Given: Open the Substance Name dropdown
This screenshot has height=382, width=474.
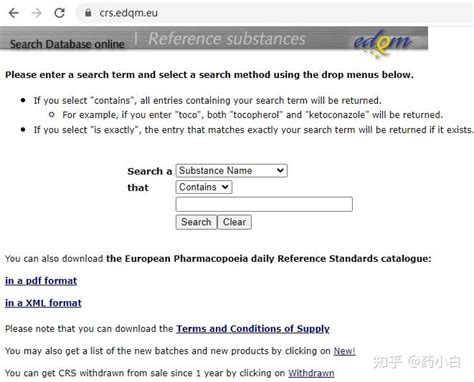Looking at the screenshot, I should click(x=231, y=171).
